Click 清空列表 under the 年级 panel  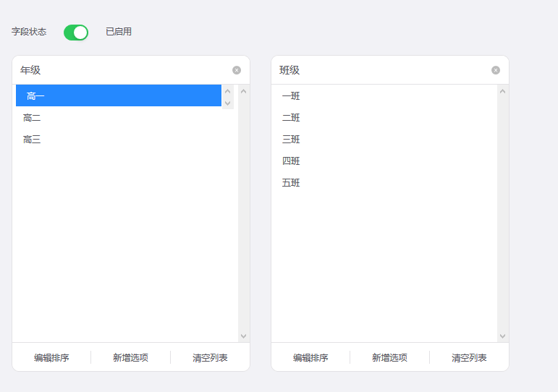pos(210,357)
